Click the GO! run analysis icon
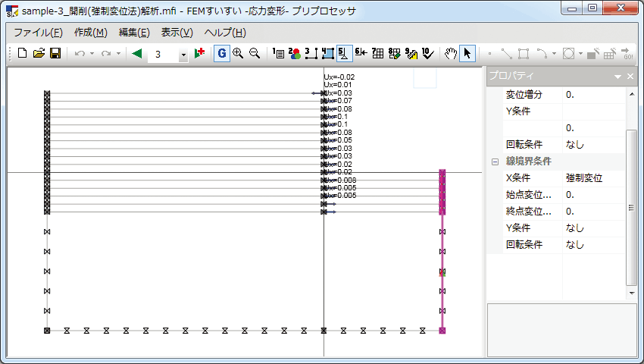The height and width of the screenshot is (364, 644). (627, 54)
